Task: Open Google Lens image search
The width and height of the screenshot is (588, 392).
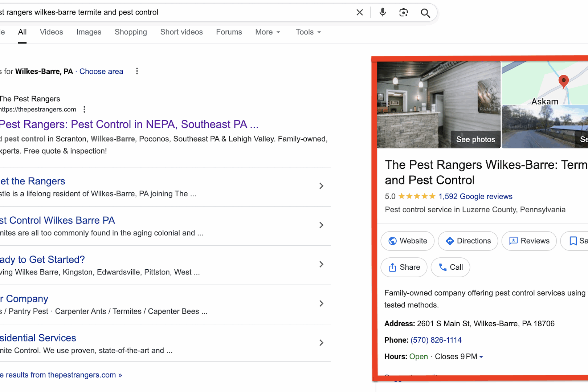Action: [403, 12]
